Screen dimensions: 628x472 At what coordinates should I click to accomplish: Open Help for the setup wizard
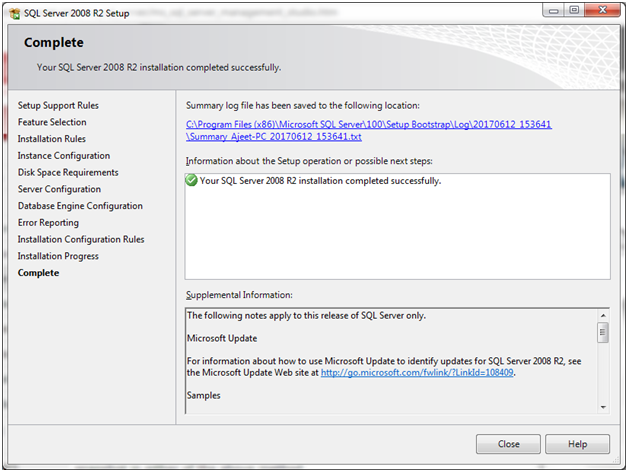pos(577,444)
